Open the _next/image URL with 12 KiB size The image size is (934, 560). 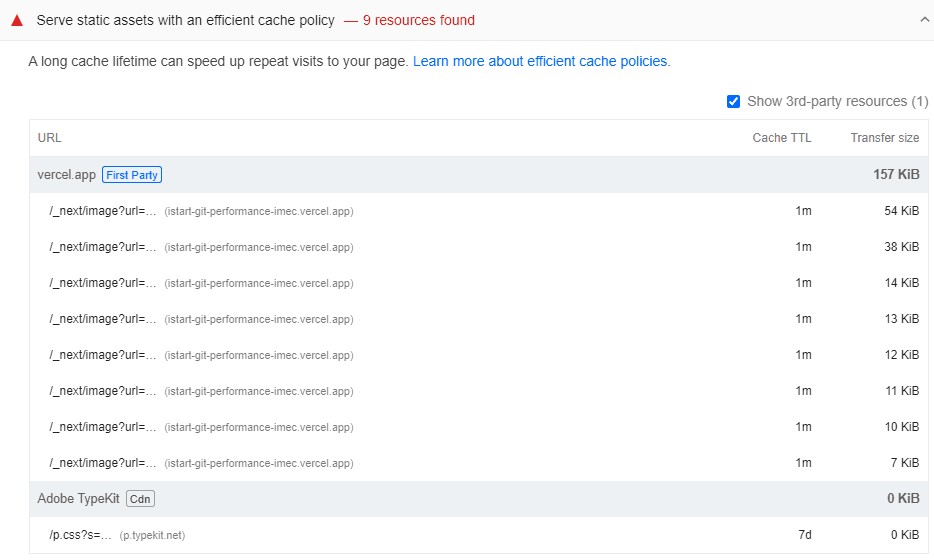point(102,355)
